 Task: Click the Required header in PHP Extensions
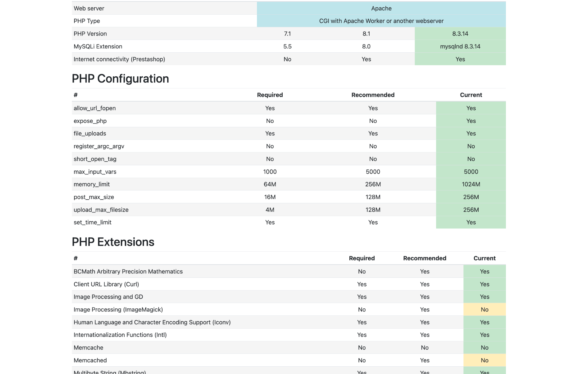(x=362, y=258)
